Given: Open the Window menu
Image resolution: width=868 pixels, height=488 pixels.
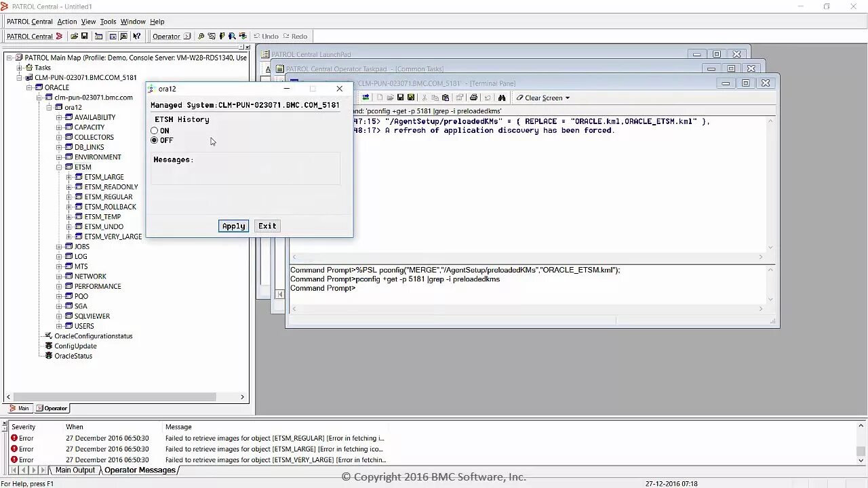Looking at the screenshot, I should click(x=133, y=22).
